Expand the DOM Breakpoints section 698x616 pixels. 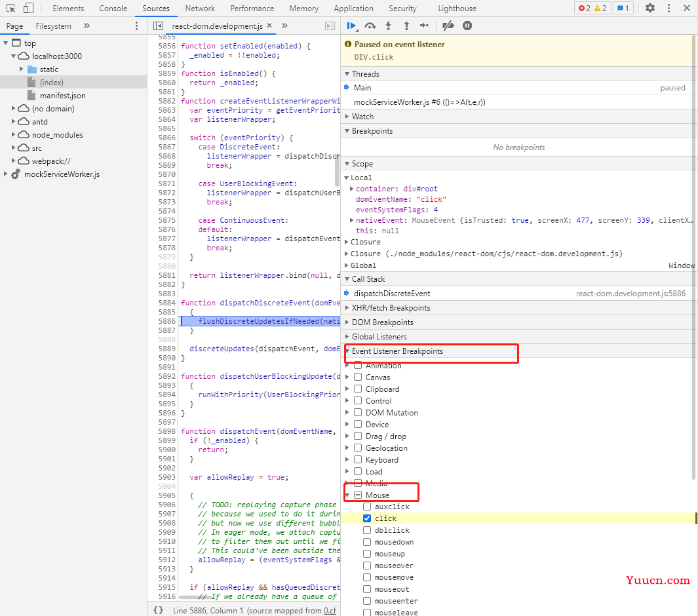click(347, 322)
